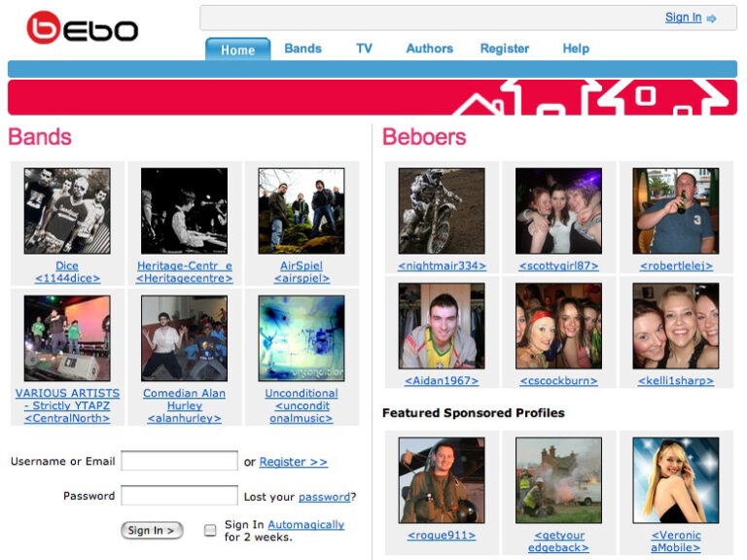
Task: Click the Beboers section heading
Action: pos(424,137)
